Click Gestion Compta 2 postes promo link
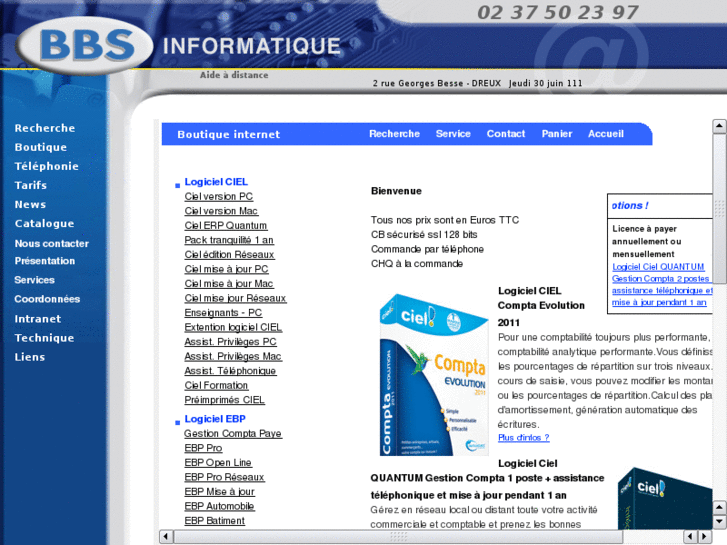This screenshot has height=545, width=727. pyautogui.click(x=660, y=279)
